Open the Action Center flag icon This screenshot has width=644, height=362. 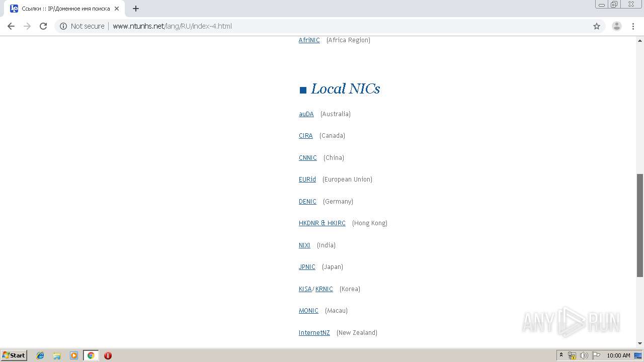click(596, 355)
